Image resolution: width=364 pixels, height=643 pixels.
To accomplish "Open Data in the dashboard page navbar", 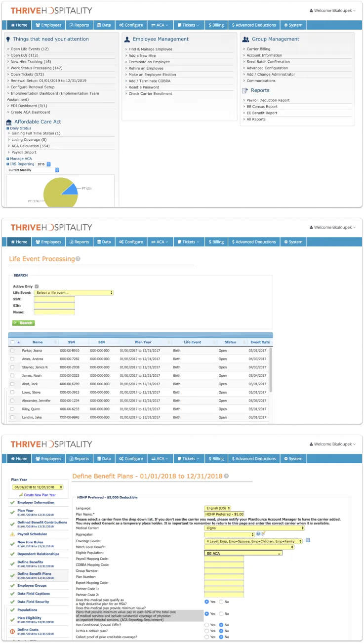I will tap(104, 25).
